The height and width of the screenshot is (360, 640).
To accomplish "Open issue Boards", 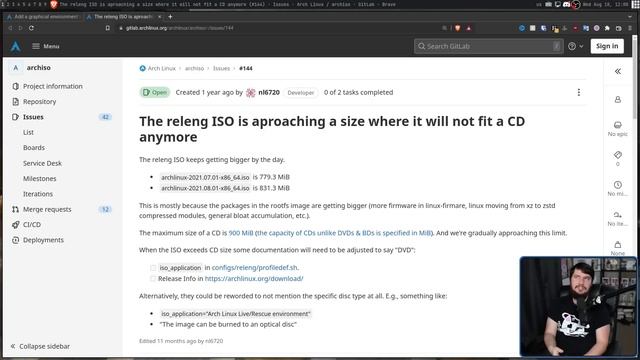I will coord(34,148).
